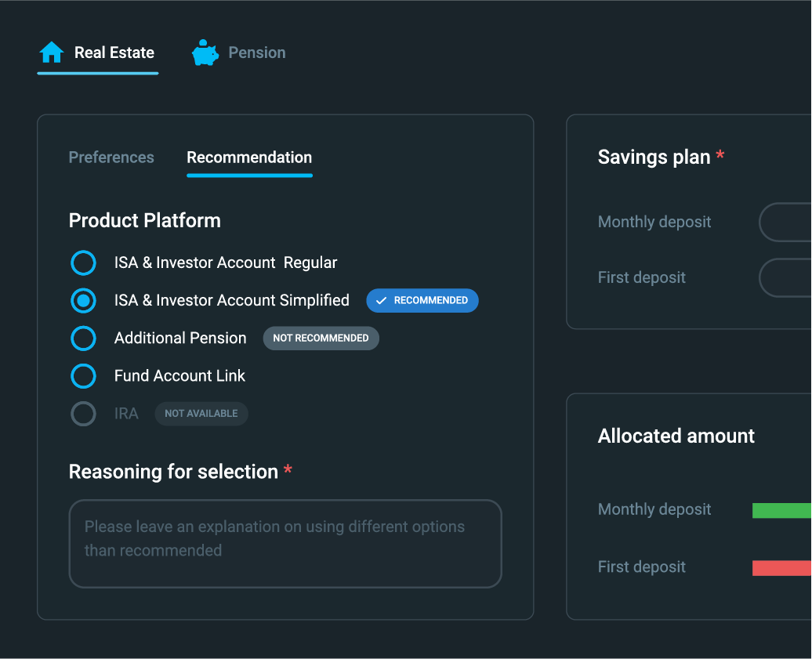The image size is (812, 659).
Task: Click the disabled IRA radio button
Action: tap(83, 414)
